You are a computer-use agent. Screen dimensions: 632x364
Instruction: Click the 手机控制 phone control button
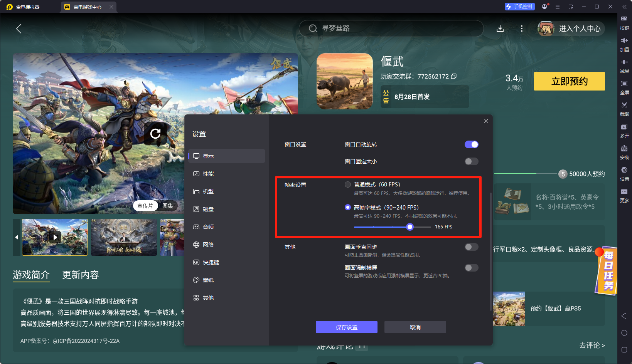520,7
